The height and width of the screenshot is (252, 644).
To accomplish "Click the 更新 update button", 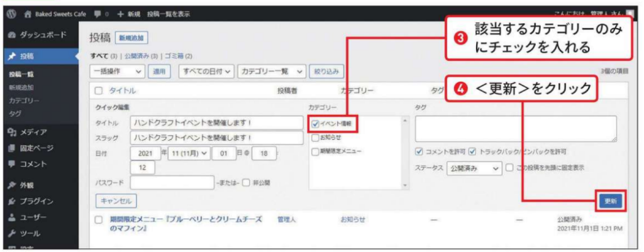I will point(610,201).
